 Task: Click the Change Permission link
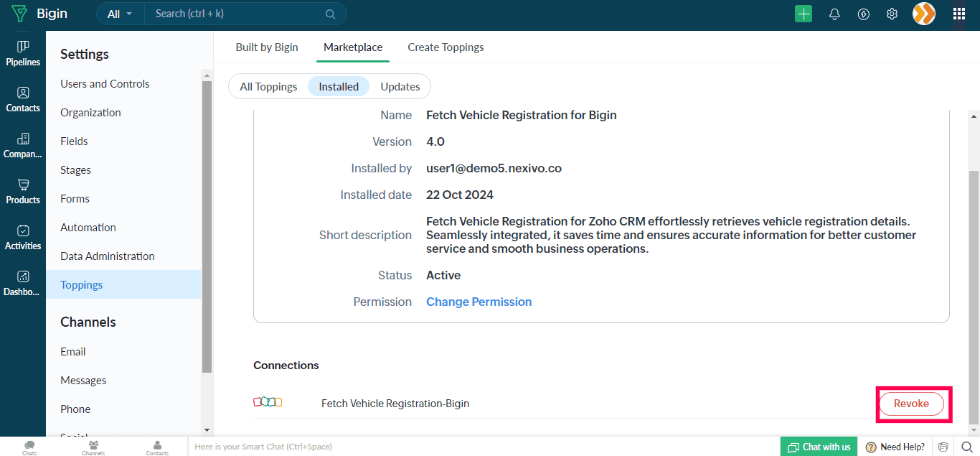tap(479, 302)
